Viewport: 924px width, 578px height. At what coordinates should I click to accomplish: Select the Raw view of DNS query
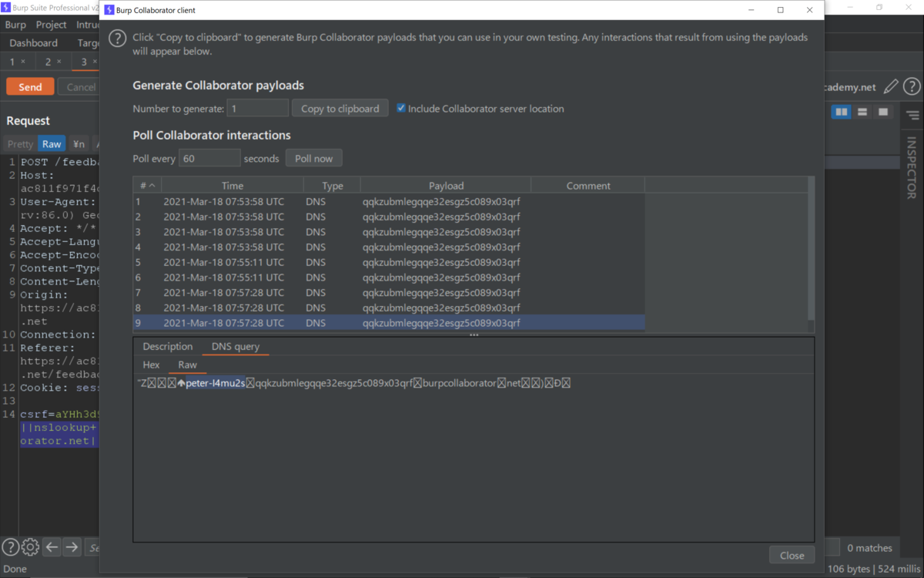point(188,365)
